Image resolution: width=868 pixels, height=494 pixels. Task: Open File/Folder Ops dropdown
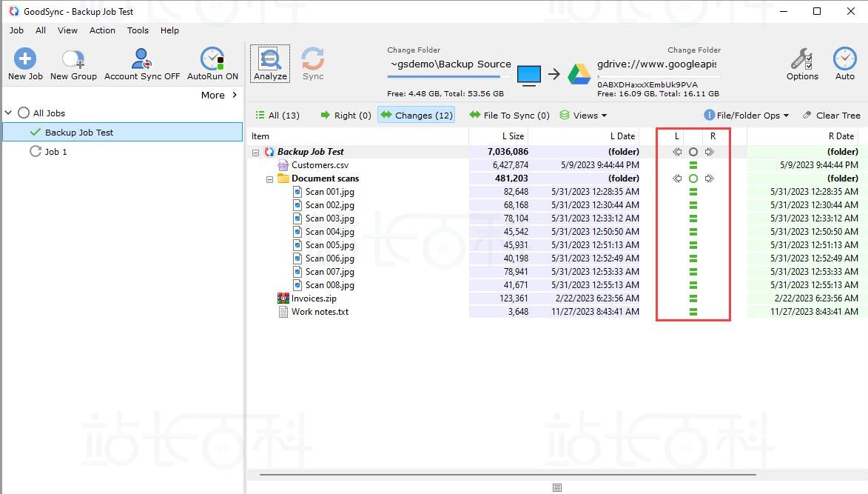tap(746, 116)
